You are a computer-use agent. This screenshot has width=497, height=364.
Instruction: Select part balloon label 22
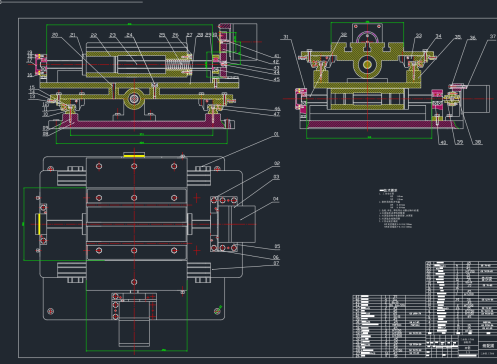click(93, 35)
